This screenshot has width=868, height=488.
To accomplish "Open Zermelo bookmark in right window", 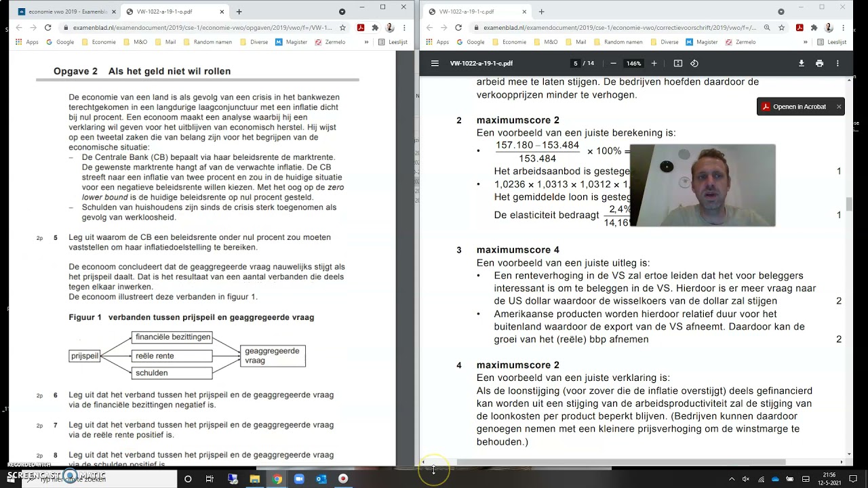I will [x=739, y=42].
